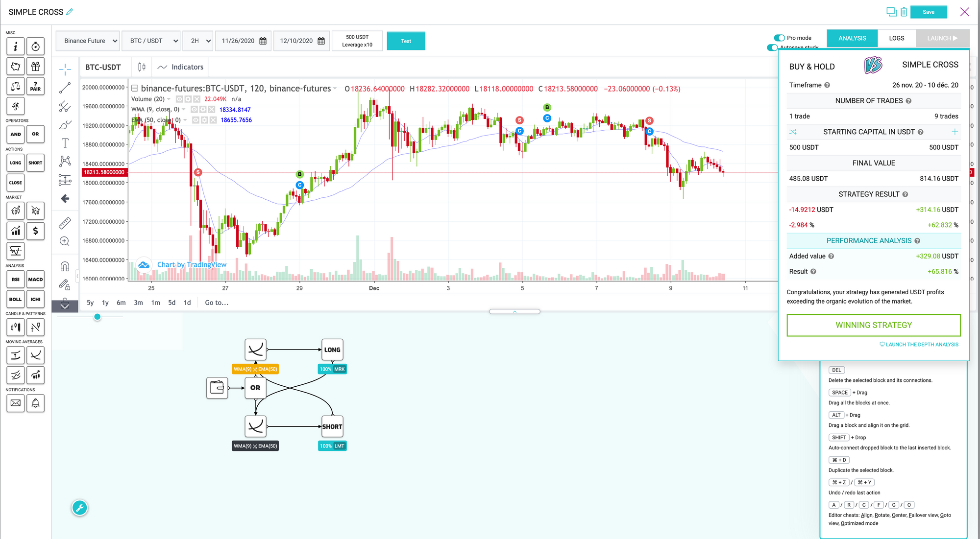Open the candle style selector
Viewport: 980px width, 539px height.
pyautogui.click(x=142, y=67)
